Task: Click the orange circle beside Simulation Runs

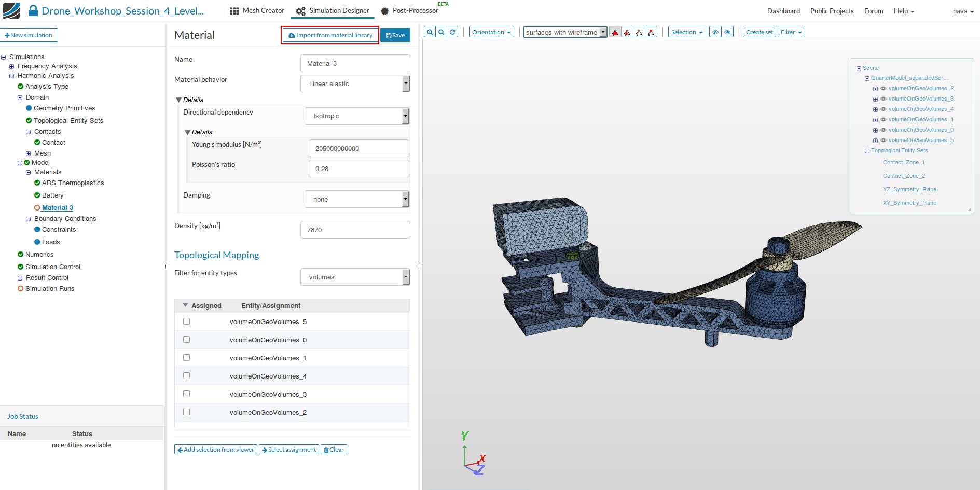Action: point(21,289)
